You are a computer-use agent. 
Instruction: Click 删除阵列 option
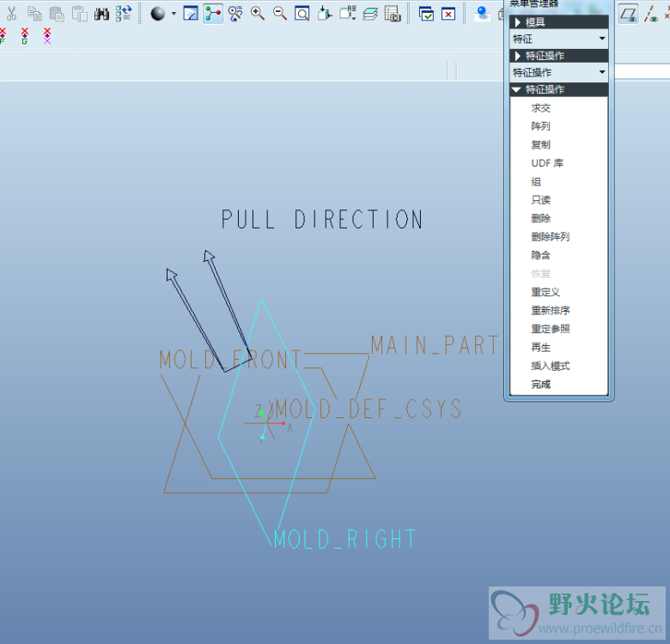pos(550,237)
